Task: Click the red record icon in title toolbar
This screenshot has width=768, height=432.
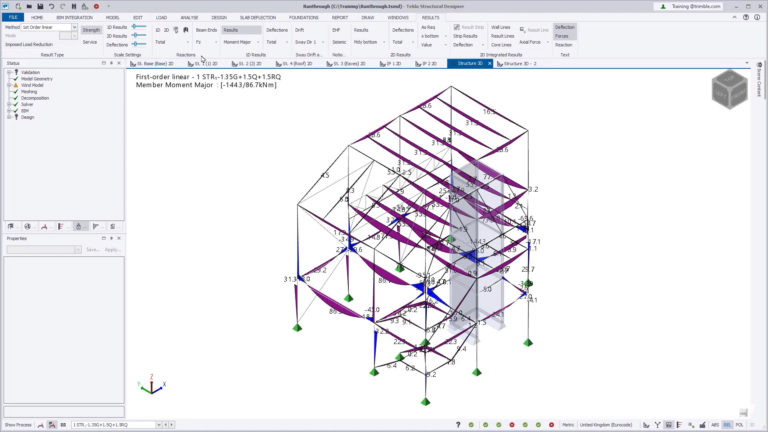Action: click(x=96, y=6)
